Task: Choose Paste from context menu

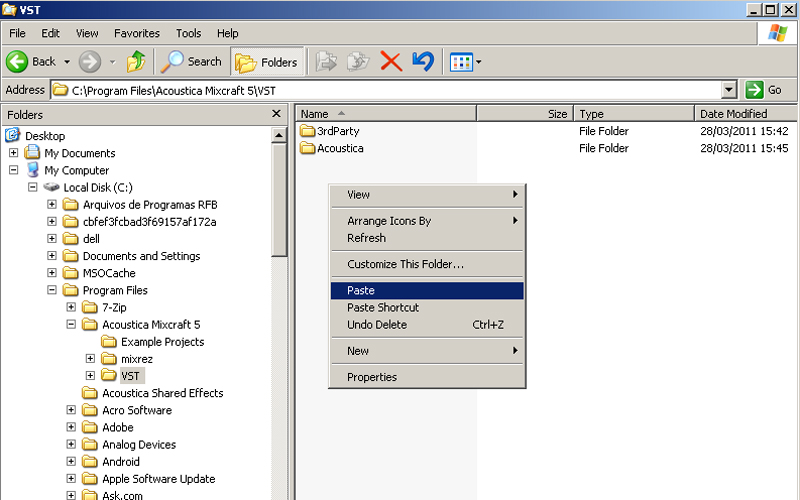Action: coord(427,290)
